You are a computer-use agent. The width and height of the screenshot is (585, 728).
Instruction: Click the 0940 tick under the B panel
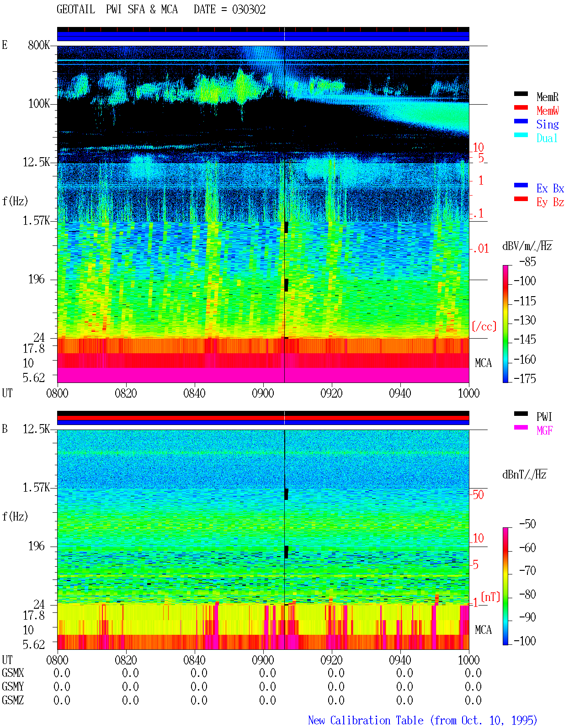point(400,660)
